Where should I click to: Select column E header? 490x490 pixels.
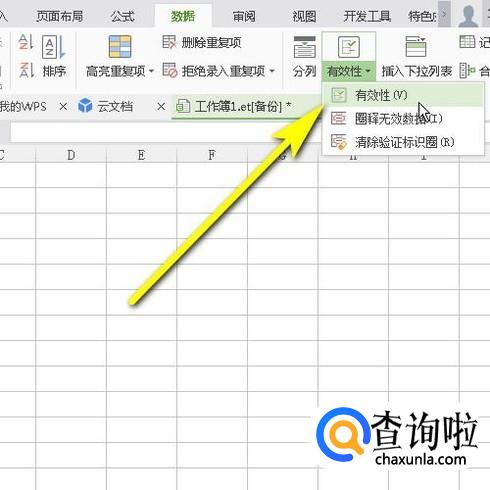click(x=141, y=155)
